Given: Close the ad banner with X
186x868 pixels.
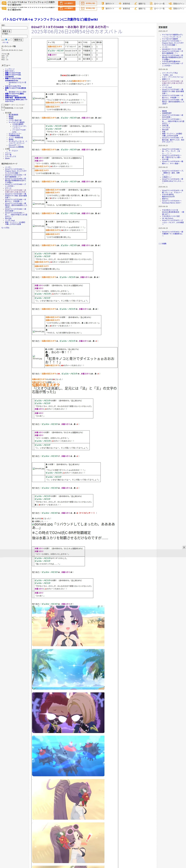Looking at the screenshot, I should point(184,547).
